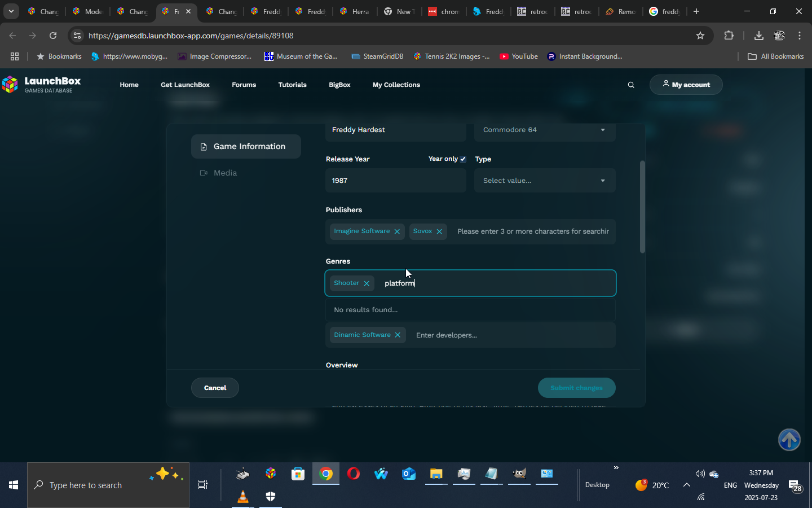Screen dimensions: 812x508
Task: Open the SteamGridDB bookmark
Action: click(377, 56)
